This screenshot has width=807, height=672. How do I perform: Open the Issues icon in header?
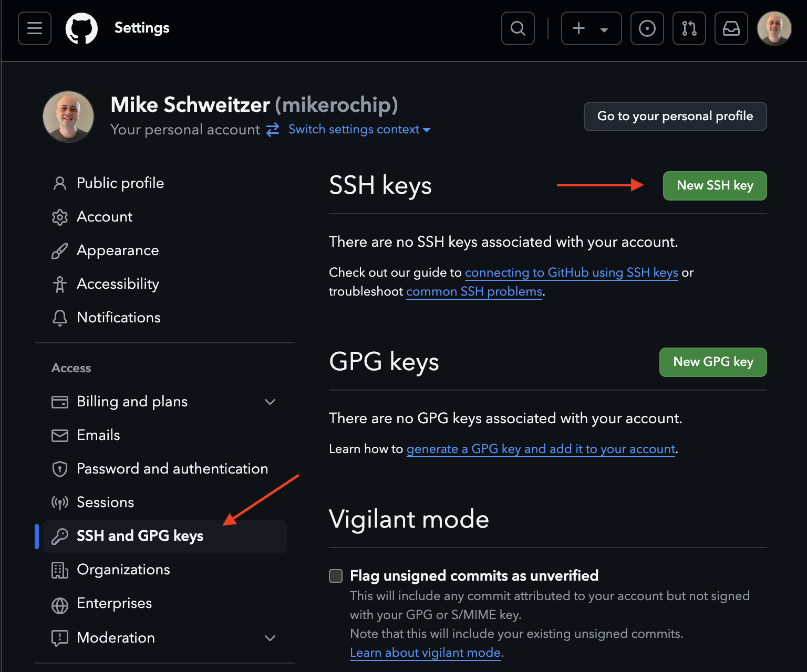point(647,28)
